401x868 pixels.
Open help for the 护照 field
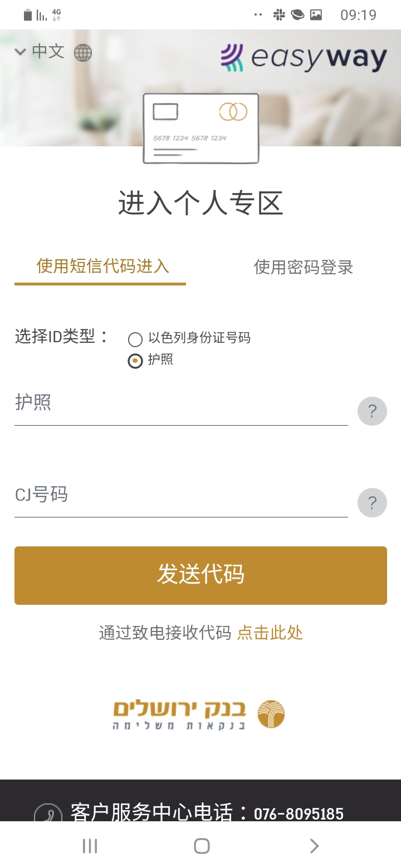[x=372, y=412]
